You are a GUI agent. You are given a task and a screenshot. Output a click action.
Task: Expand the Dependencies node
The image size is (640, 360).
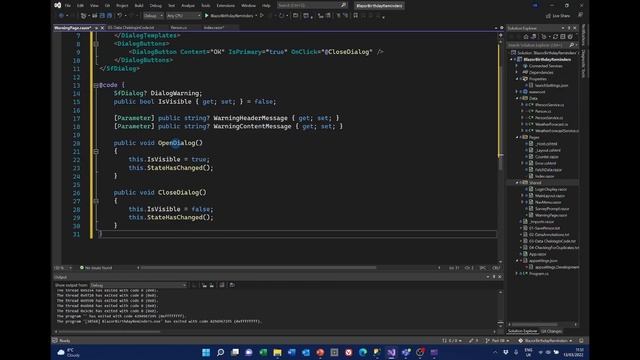(517, 72)
